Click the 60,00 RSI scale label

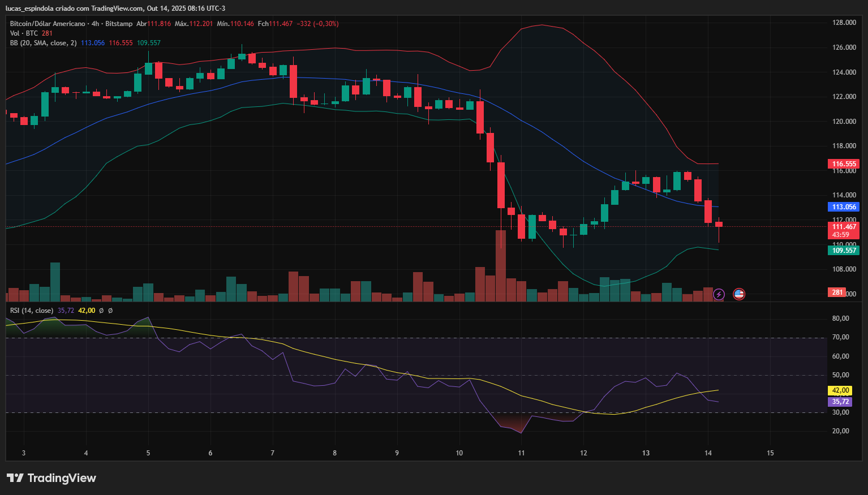coord(841,356)
